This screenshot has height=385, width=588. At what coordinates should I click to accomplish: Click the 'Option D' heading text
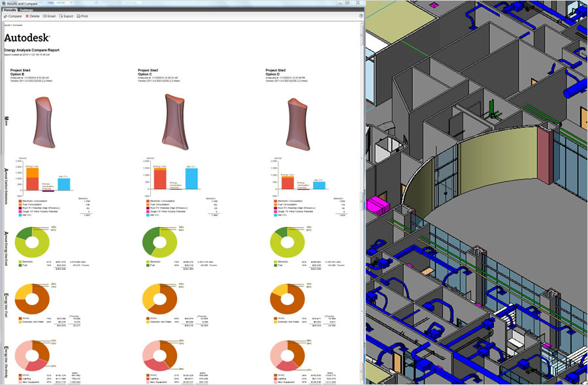(x=272, y=74)
